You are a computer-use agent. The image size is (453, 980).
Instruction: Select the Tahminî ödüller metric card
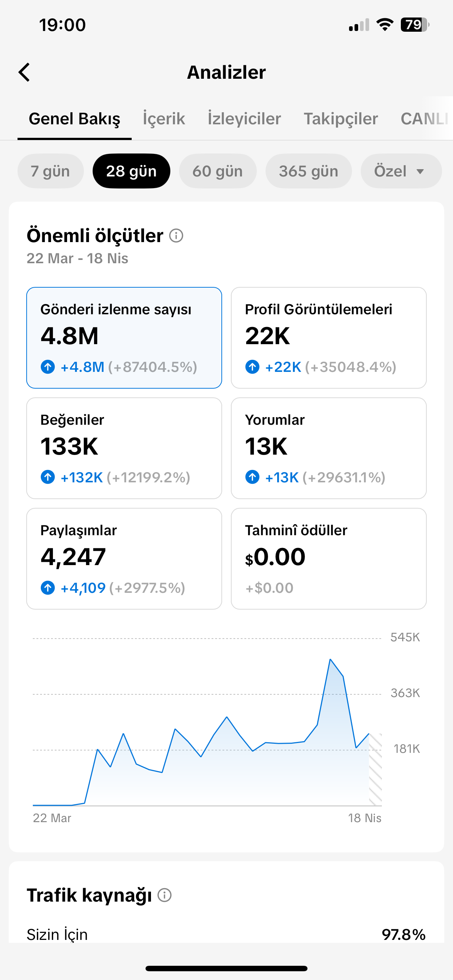[329, 559]
